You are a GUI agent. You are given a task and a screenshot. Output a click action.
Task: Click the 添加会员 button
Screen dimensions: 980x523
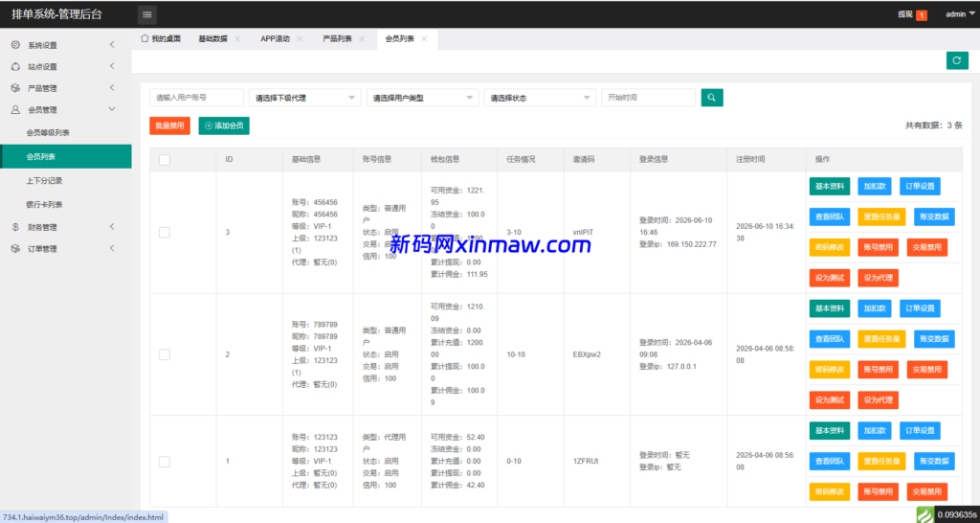[224, 125]
